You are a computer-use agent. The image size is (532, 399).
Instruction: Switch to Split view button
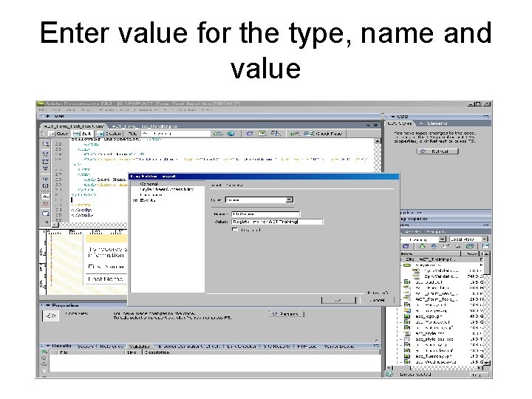(83, 134)
